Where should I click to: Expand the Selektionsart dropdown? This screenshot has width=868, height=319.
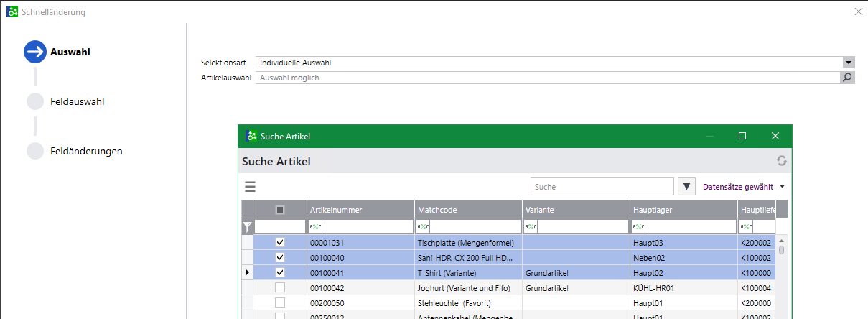[x=849, y=63]
